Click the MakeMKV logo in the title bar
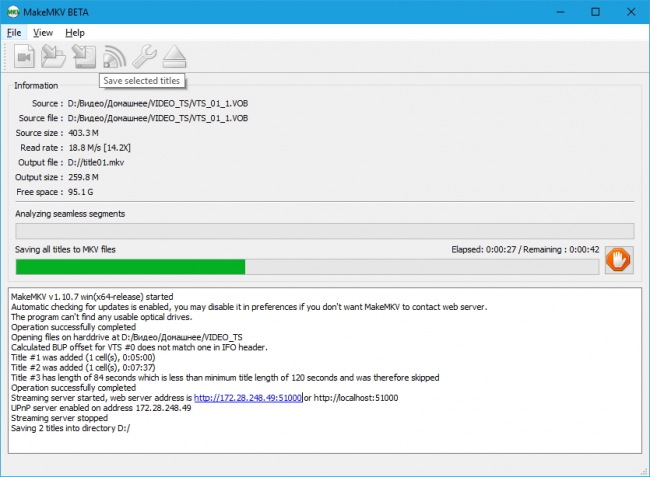This screenshot has height=477, width=650. pyautogui.click(x=12, y=12)
